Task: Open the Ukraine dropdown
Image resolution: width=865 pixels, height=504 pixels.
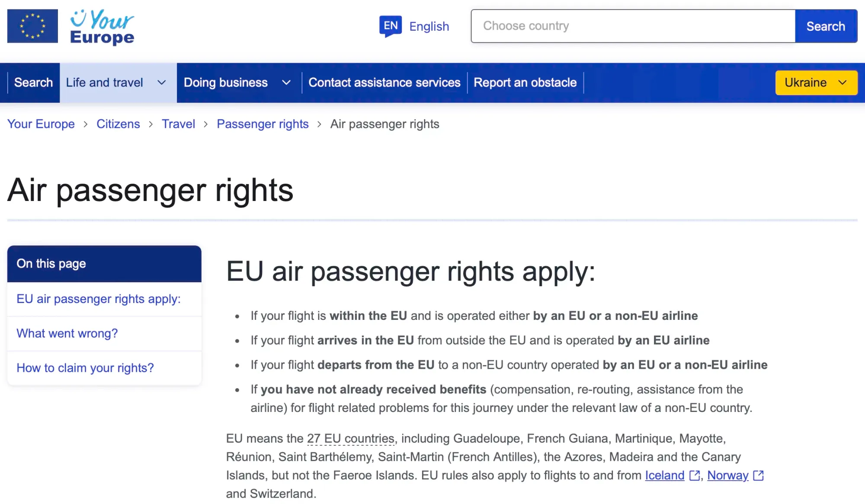Action: (x=816, y=83)
